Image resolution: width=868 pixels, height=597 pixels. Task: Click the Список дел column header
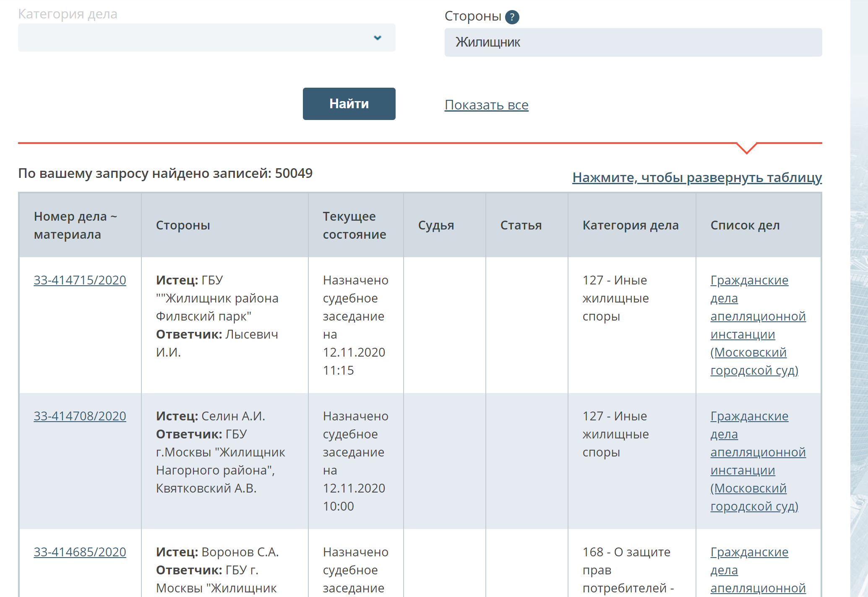[x=758, y=225]
